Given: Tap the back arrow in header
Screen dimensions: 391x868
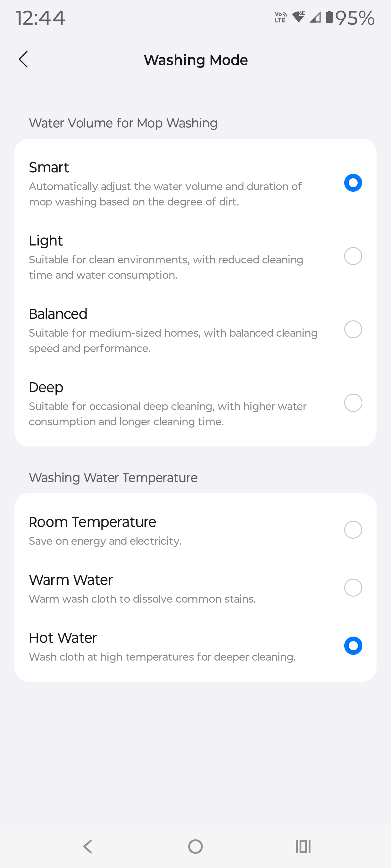Looking at the screenshot, I should (x=23, y=60).
